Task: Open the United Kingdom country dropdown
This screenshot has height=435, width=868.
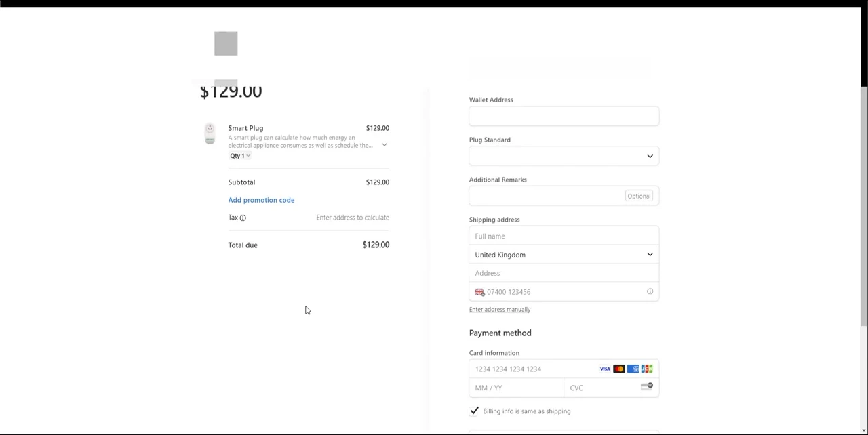Action: [564, 255]
